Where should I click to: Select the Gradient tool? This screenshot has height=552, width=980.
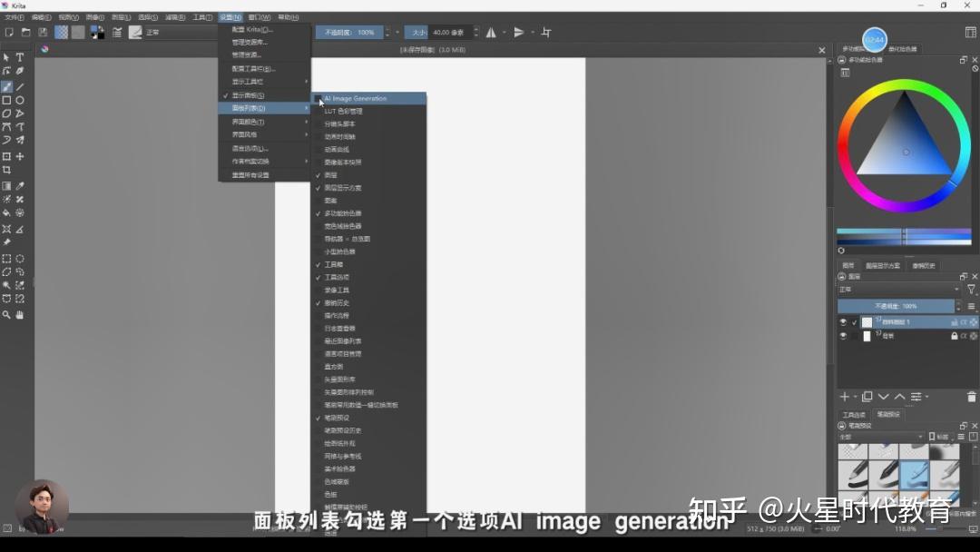[x=6, y=184]
